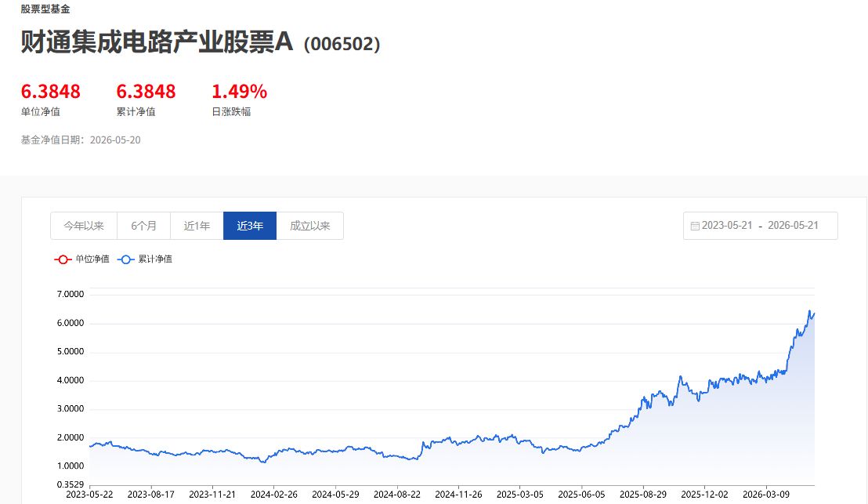Image resolution: width=868 pixels, height=504 pixels.
Task: Switch to the 近1年 tab
Action: pyautogui.click(x=197, y=226)
